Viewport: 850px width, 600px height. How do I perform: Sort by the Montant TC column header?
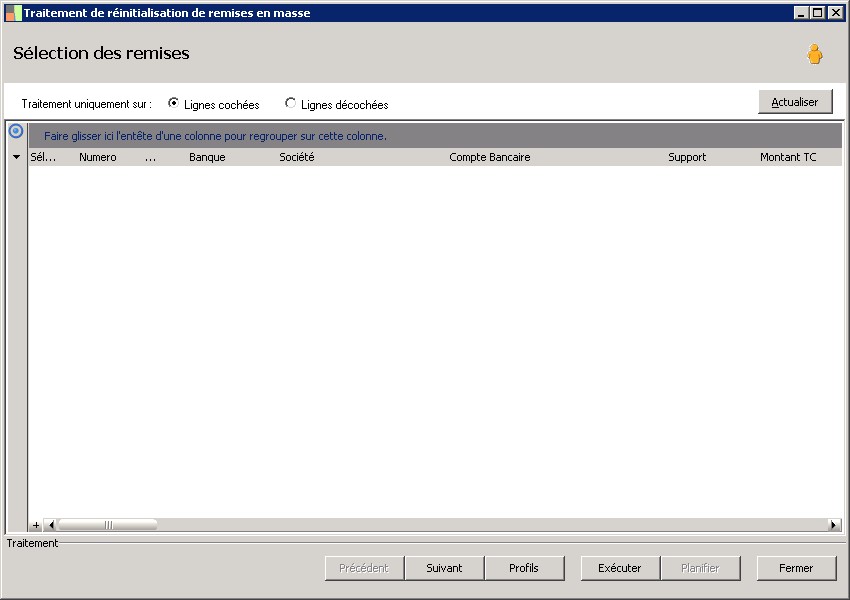(x=788, y=157)
